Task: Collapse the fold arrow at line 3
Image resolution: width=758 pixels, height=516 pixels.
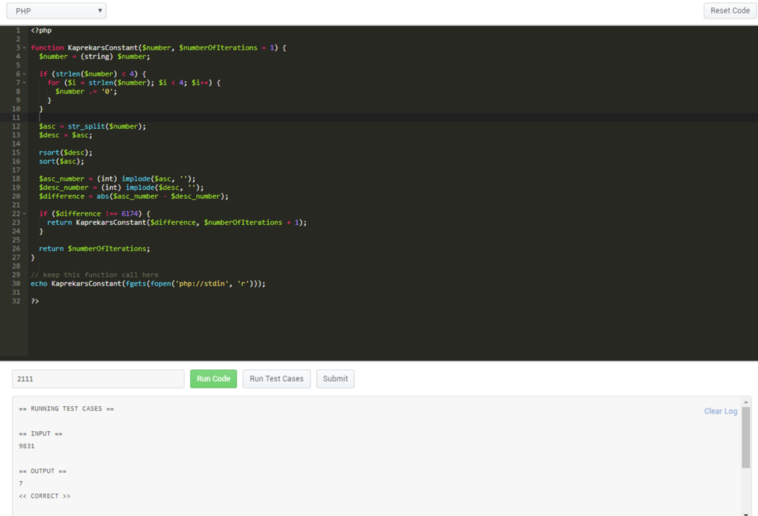Action: point(24,48)
